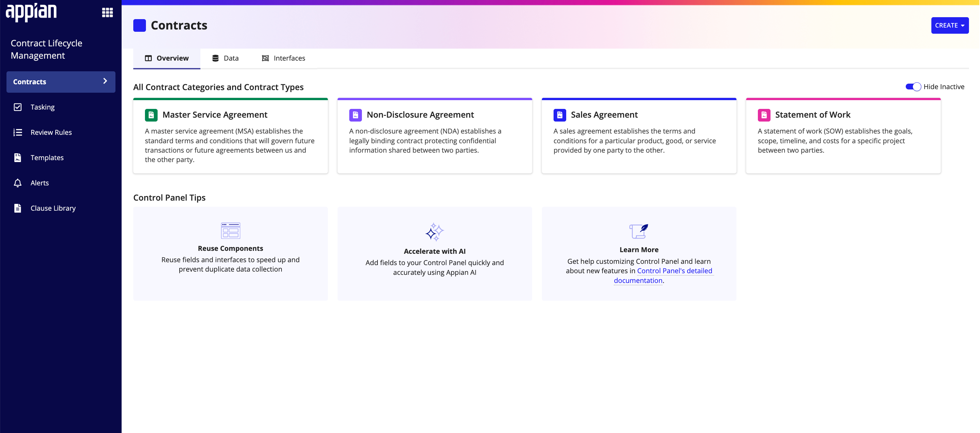Switch to the Data tab
The height and width of the screenshot is (433, 980).
tap(225, 58)
